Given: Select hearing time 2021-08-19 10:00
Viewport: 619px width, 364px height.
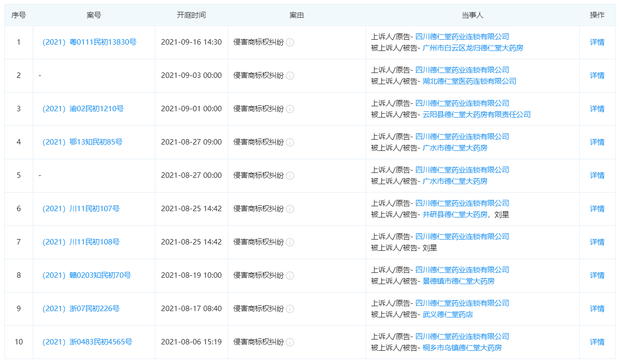Looking at the screenshot, I should pos(192,275).
